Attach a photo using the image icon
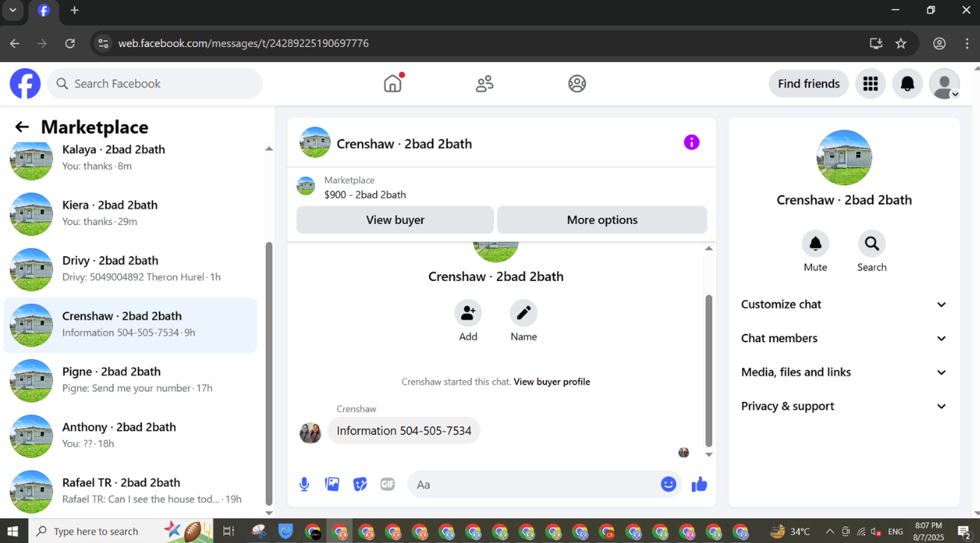 tap(332, 484)
